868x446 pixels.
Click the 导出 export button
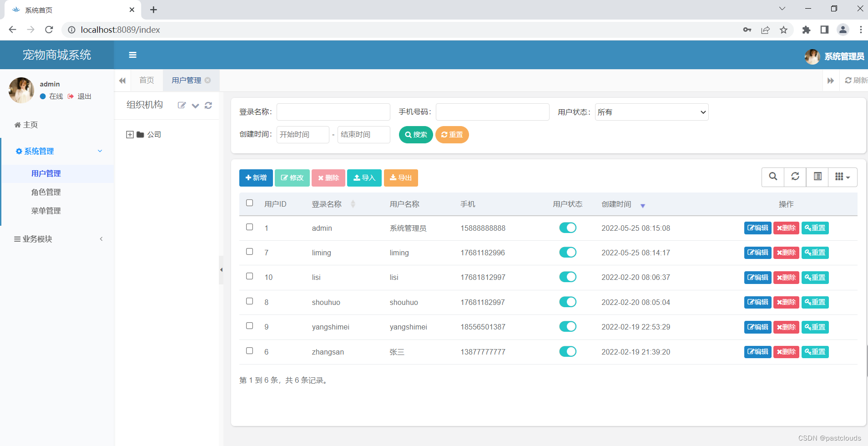point(401,178)
